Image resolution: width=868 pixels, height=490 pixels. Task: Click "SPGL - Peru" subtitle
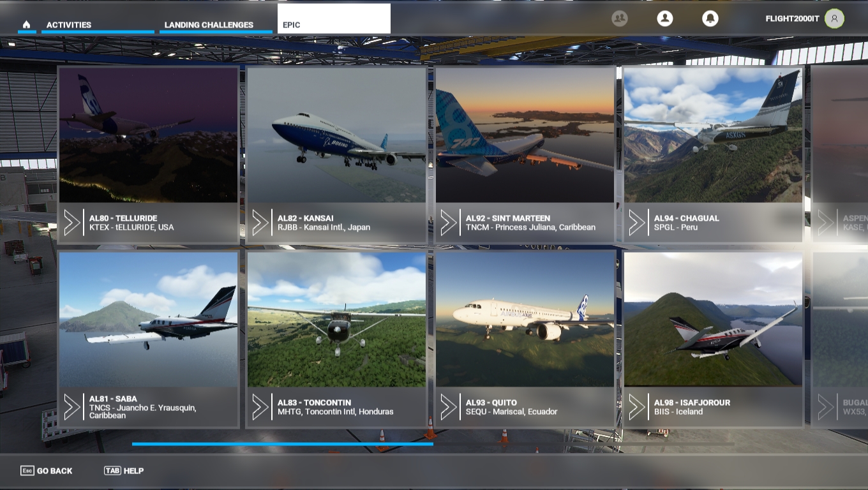click(x=676, y=227)
